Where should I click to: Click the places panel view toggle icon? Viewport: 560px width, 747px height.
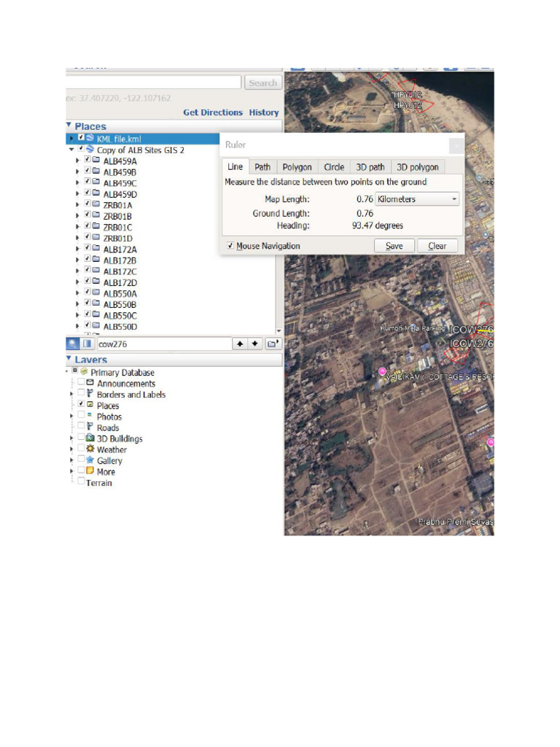(x=87, y=344)
